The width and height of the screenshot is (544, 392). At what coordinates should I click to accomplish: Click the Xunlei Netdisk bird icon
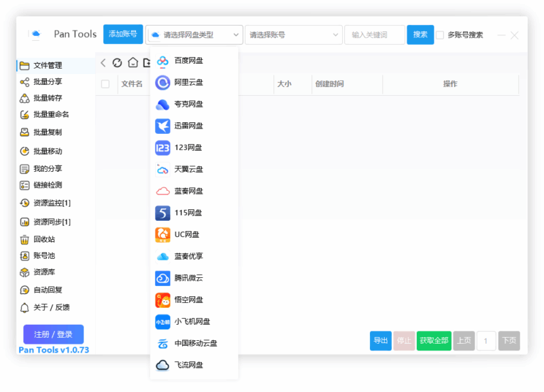tap(163, 126)
